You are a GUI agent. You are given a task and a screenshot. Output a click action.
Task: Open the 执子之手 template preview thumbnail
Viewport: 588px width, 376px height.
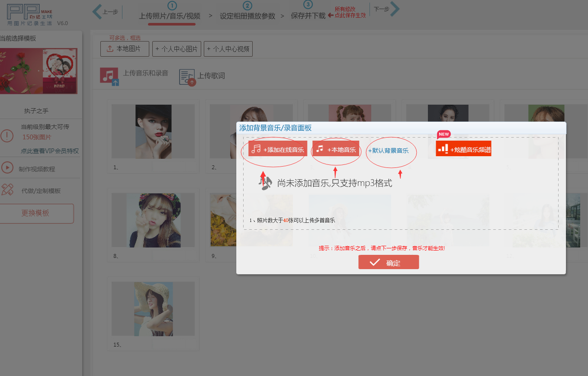(x=39, y=71)
